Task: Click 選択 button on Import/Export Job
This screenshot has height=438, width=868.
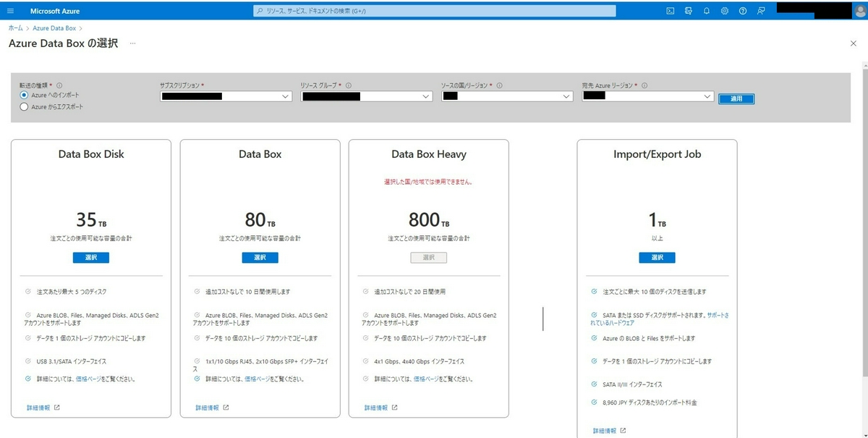Action: coord(657,258)
